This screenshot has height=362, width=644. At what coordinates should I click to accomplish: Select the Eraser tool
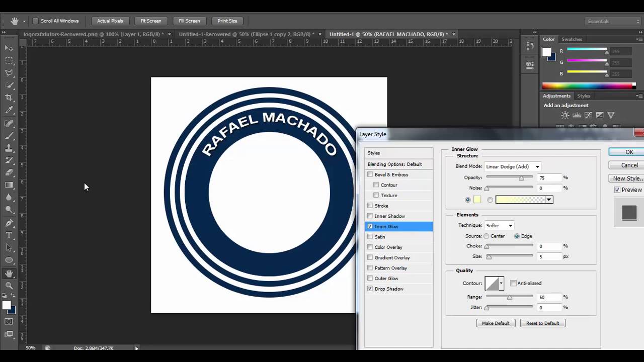click(x=9, y=173)
